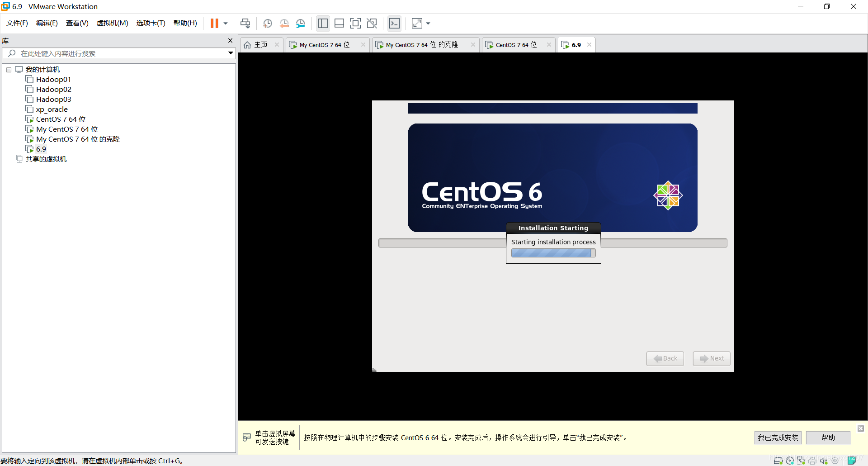Close the CentOS 7 64 位 tab
The height and width of the screenshot is (466, 868).
coord(549,45)
